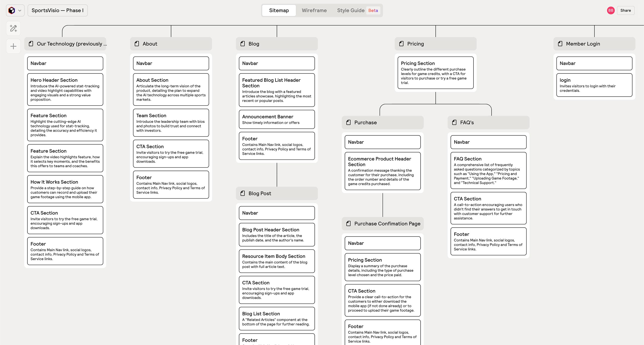Open the Relume logo menu
Image resolution: width=644 pixels, height=345 pixels.
(12, 10)
